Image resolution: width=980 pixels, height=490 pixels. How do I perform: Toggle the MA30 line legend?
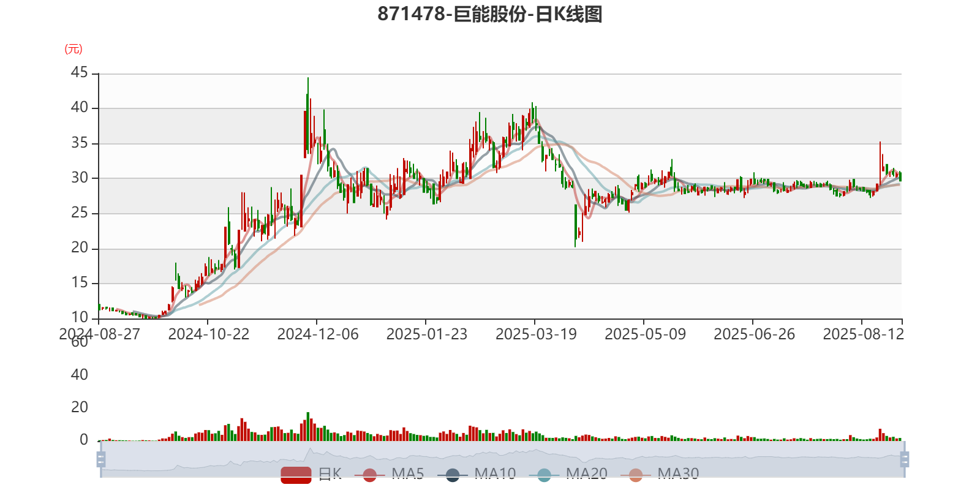point(660,474)
